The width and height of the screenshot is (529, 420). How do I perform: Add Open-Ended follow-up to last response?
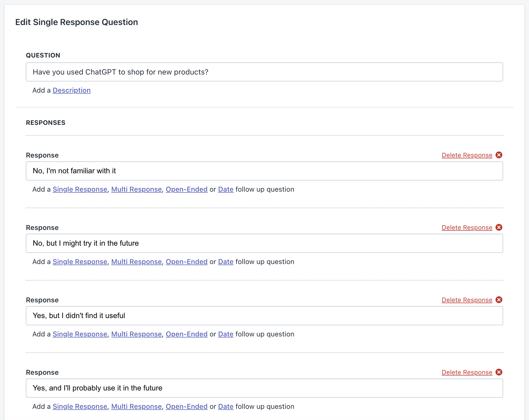click(x=186, y=406)
